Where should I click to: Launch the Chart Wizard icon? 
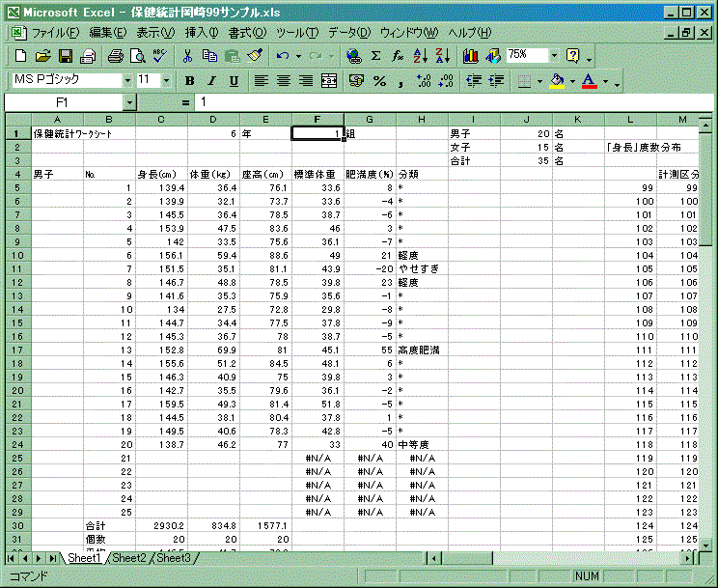[470, 56]
